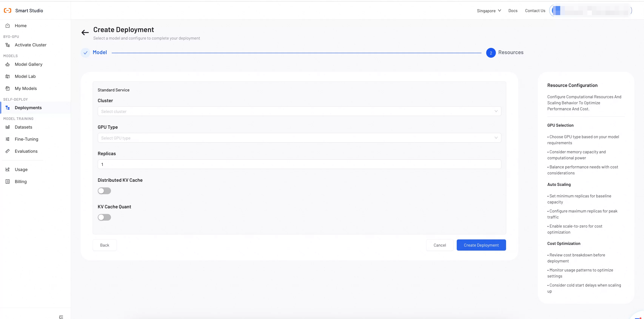
Task: Click the Model Gallery robot icon
Action: [8, 64]
